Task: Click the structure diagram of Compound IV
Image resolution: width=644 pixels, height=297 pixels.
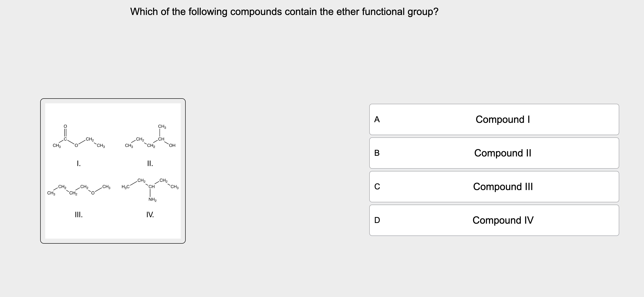Action: coord(150,187)
